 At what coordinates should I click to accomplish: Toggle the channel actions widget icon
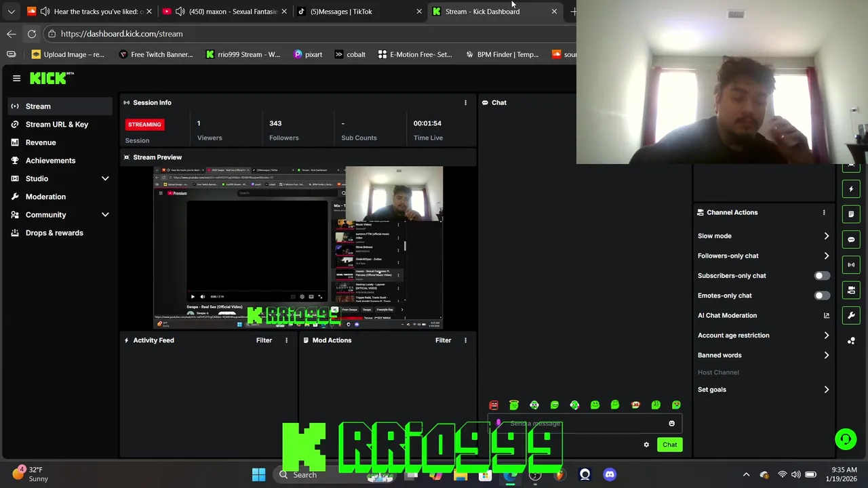(851, 290)
